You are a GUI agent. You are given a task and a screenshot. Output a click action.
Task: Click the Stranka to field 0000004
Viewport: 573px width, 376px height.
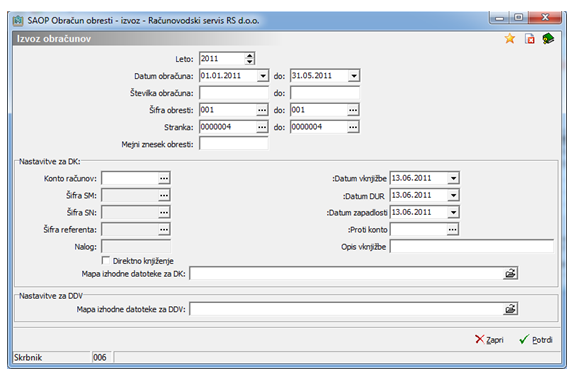tap(319, 127)
